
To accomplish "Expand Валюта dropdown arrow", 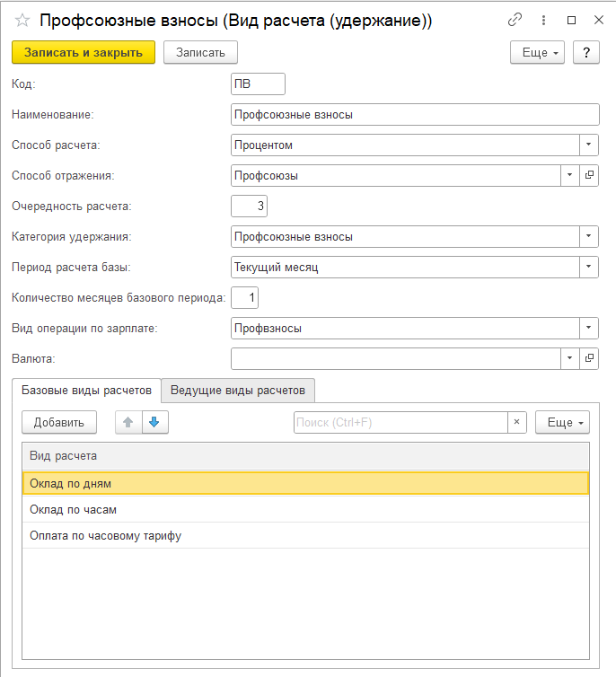I will tap(570, 358).
